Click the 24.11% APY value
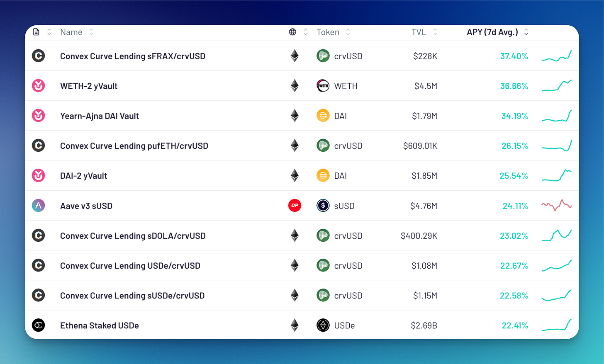 tap(515, 206)
